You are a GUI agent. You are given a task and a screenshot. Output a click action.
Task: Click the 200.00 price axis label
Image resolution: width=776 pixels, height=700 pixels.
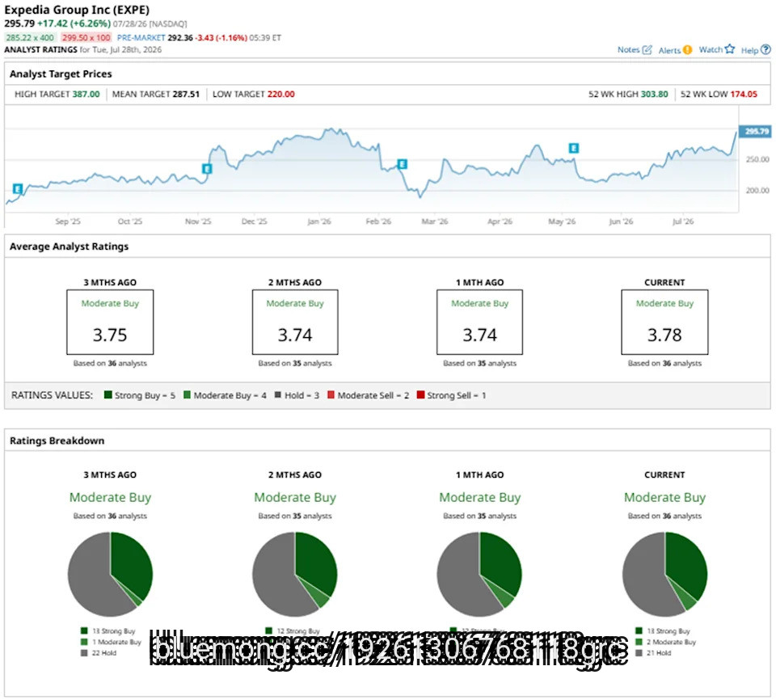coord(757,190)
